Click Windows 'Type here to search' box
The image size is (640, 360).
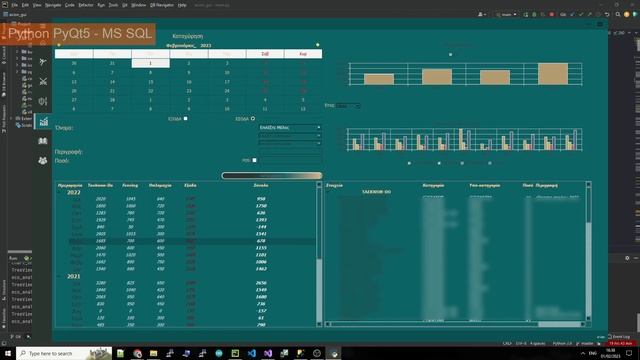point(64,353)
